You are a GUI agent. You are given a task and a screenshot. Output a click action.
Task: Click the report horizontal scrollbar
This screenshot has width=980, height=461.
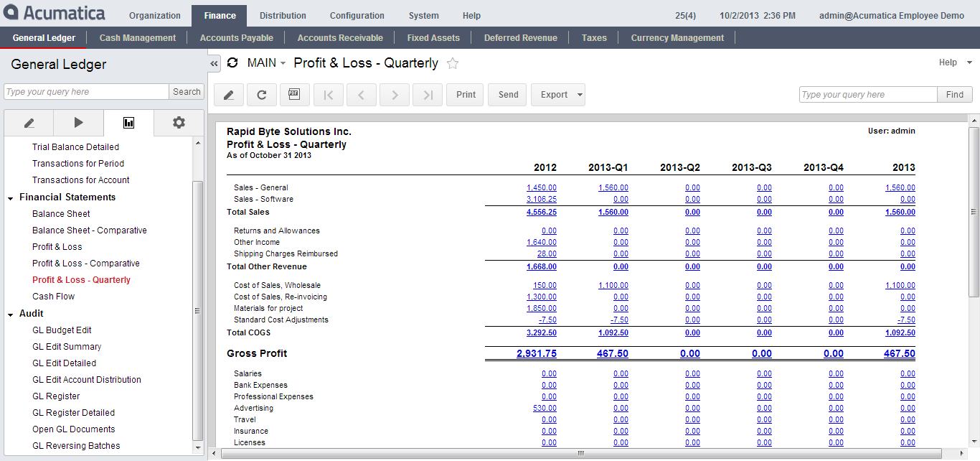click(x=580, y=453)
